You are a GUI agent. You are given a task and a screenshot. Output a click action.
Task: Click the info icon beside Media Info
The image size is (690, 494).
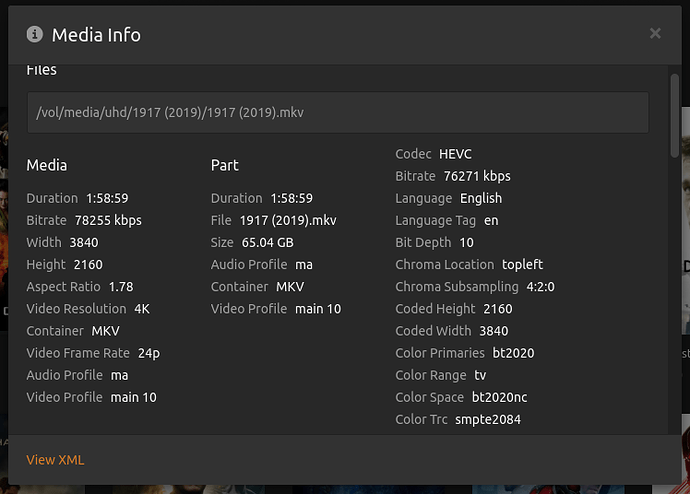tap(35, 35)
